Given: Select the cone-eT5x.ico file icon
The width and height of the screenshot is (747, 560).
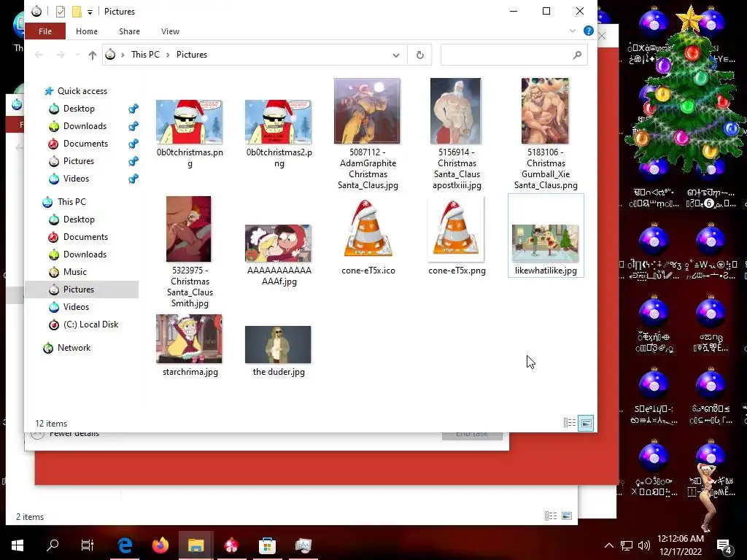Looking at the screenshot, I should pyautogui.click(x=368, y=230).
